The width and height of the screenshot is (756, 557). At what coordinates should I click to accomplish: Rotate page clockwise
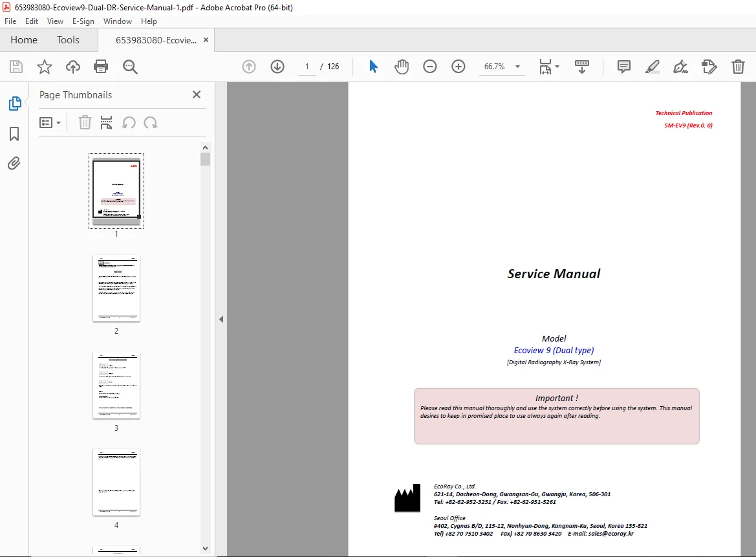[151, 122]
